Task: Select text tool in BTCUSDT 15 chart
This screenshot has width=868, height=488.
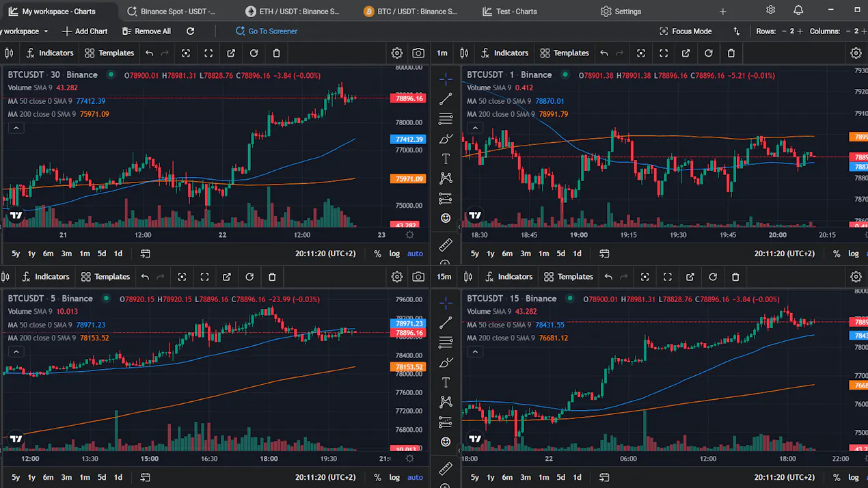Action: coord(446,382)
